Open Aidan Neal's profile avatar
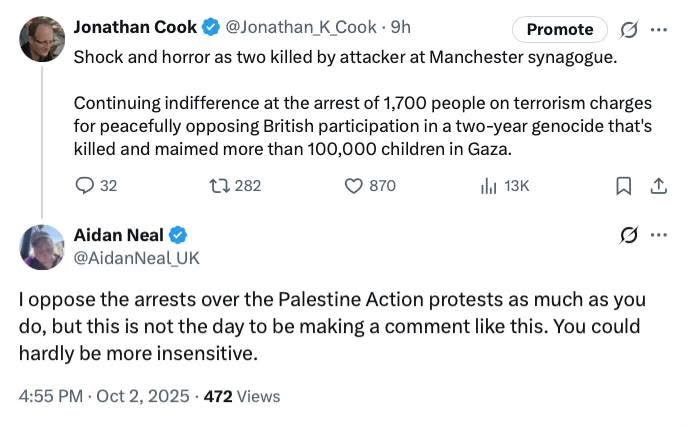This screenshot has width=687, height=427. [42, 246]
